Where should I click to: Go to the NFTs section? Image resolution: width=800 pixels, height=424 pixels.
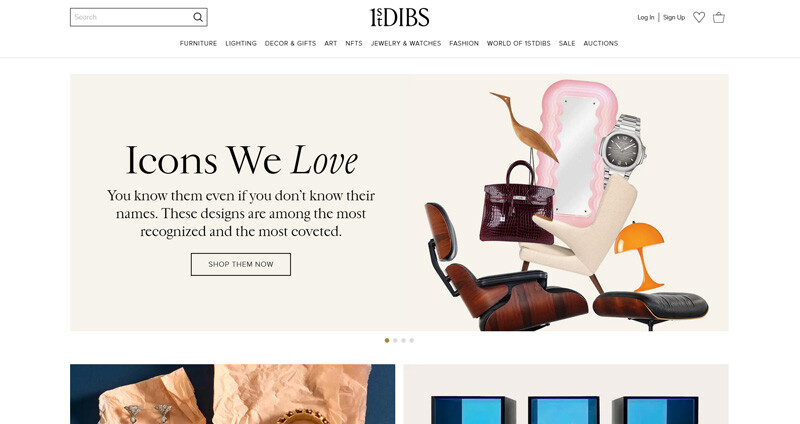click(x=354, y=43)
